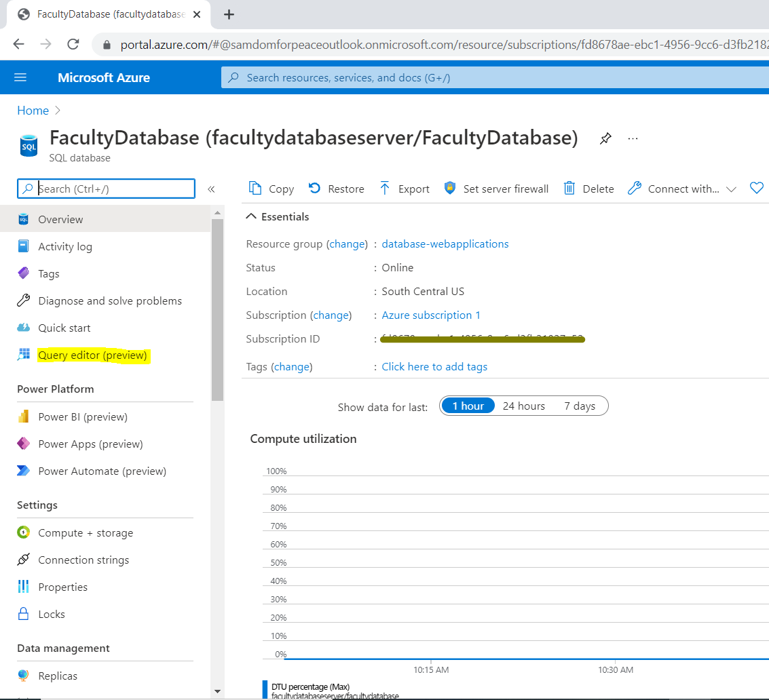Click the padlock icon in the address bar
The width and height of the screenshot is (769, 700).
click(107, 45)
